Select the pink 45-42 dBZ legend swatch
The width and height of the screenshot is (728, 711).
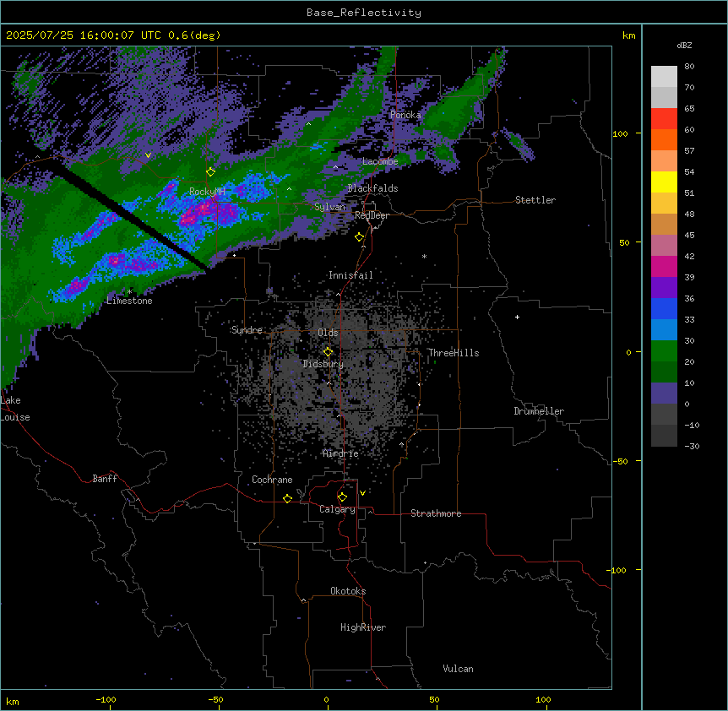[x=664, y=246]
